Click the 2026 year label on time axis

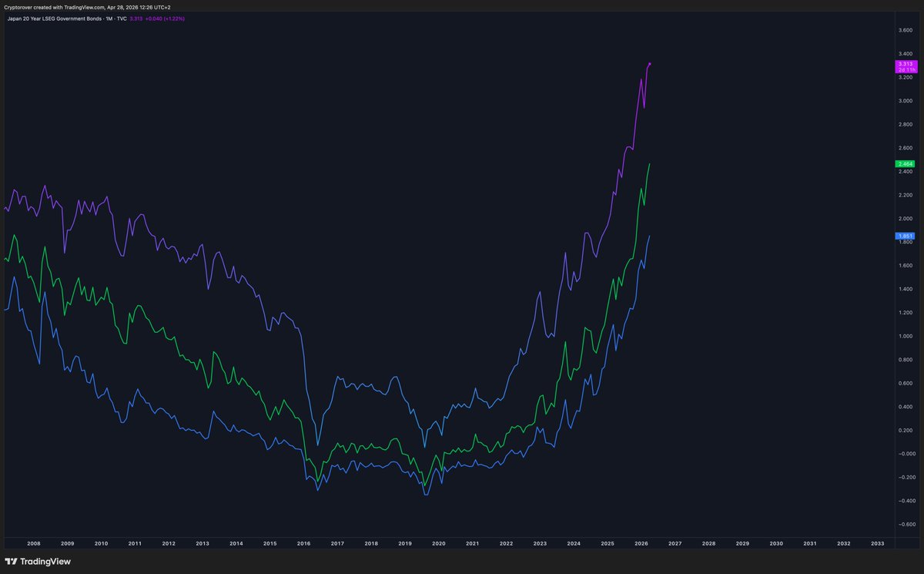[x=641, y=543]
